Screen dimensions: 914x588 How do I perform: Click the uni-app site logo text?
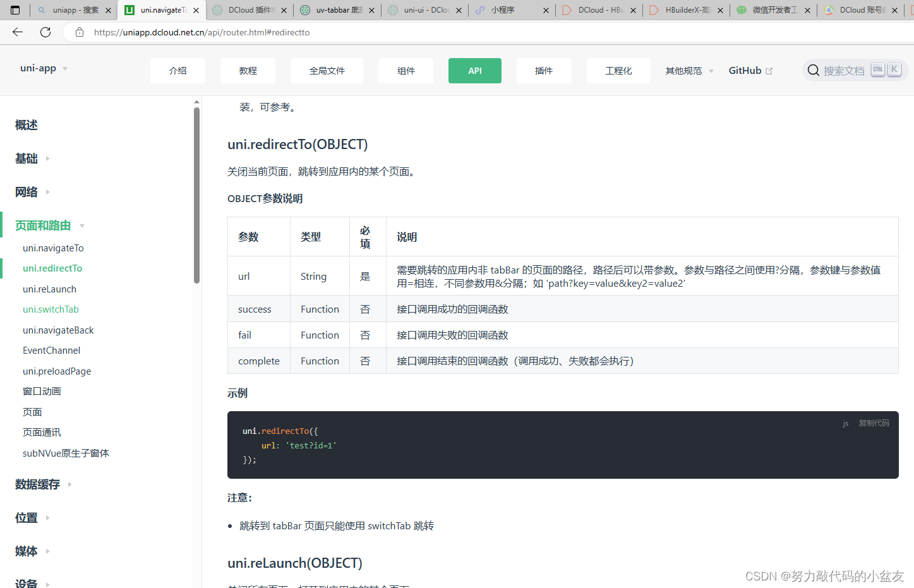pos(38,68)
